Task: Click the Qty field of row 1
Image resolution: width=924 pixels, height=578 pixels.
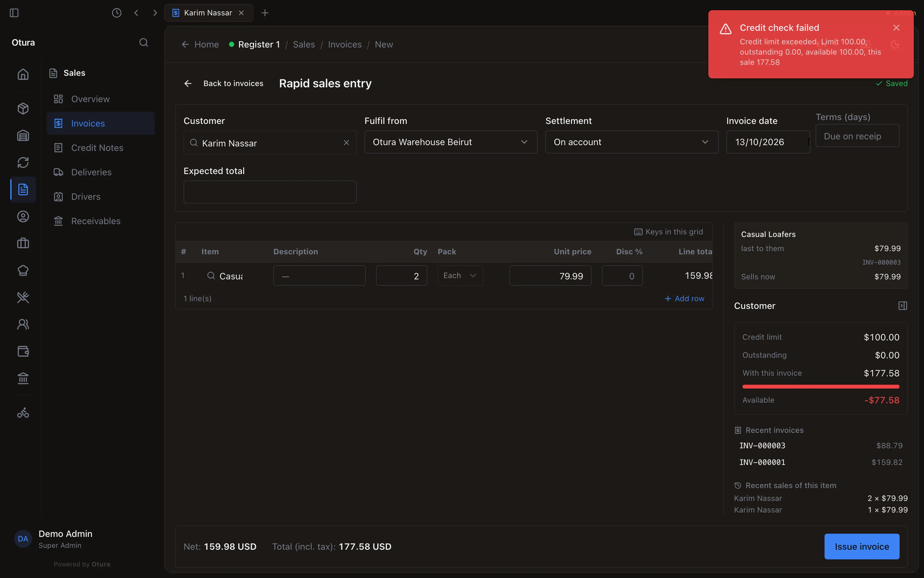Action: click(401, 276)
